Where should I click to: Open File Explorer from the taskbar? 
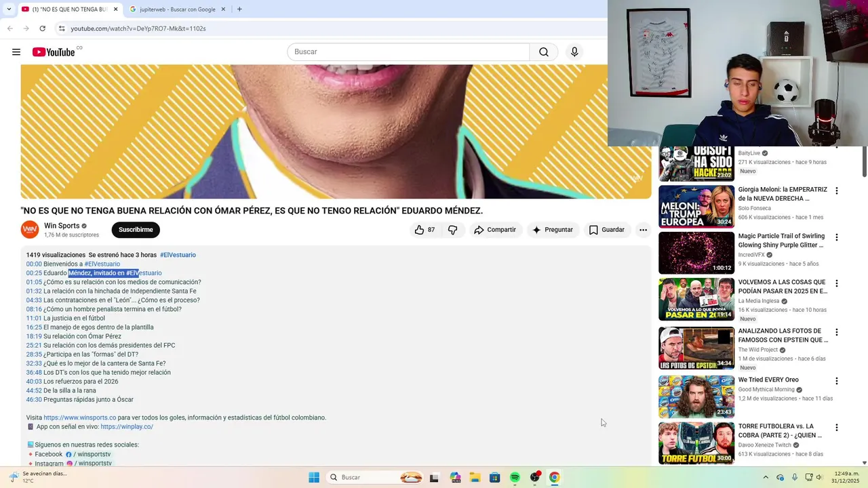[x=475, y=477]
